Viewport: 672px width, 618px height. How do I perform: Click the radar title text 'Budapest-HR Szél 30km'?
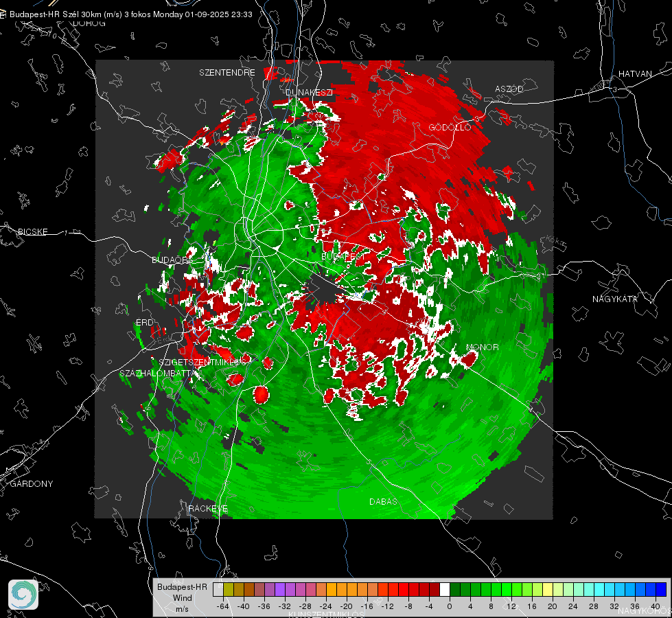point(56,14)
